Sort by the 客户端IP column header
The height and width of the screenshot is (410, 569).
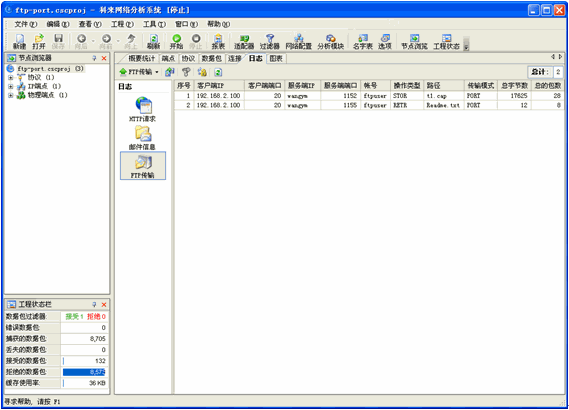coord(219,86)
